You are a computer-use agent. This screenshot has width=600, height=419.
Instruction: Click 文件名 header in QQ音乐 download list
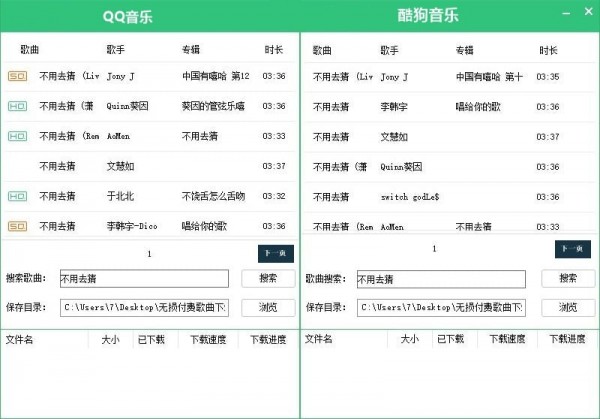click(x=19, y=339)
